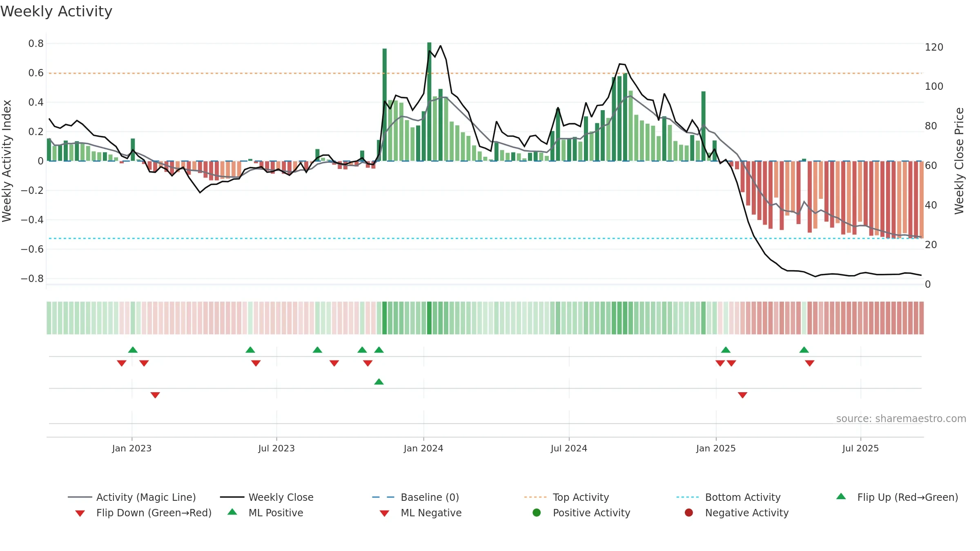Click the Jul 2024 x-axis label
Screen dimensions: 980x551
(569, 448)
